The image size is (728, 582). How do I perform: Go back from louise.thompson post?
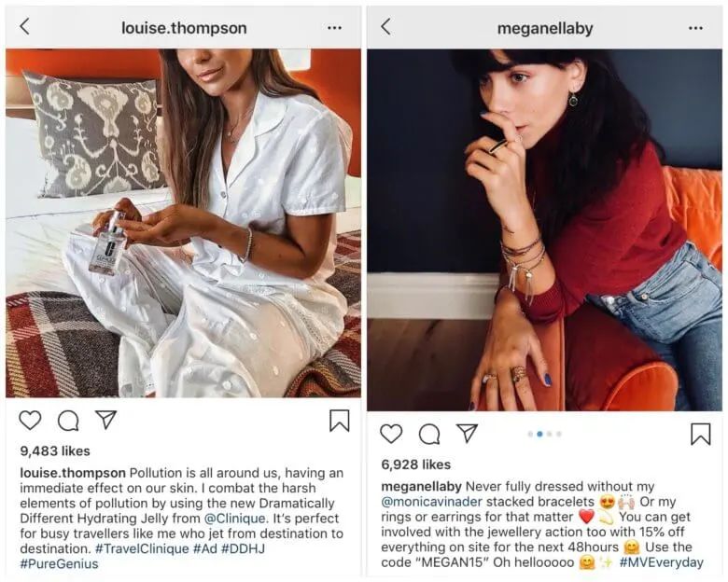coord(24,27)
